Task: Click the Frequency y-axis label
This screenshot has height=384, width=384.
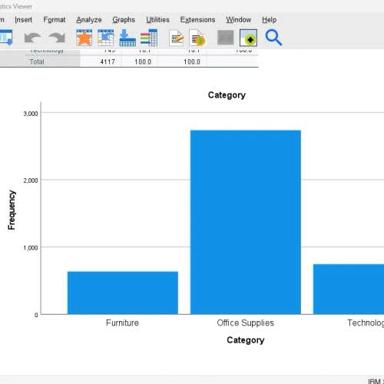Action: coord(12,210)
